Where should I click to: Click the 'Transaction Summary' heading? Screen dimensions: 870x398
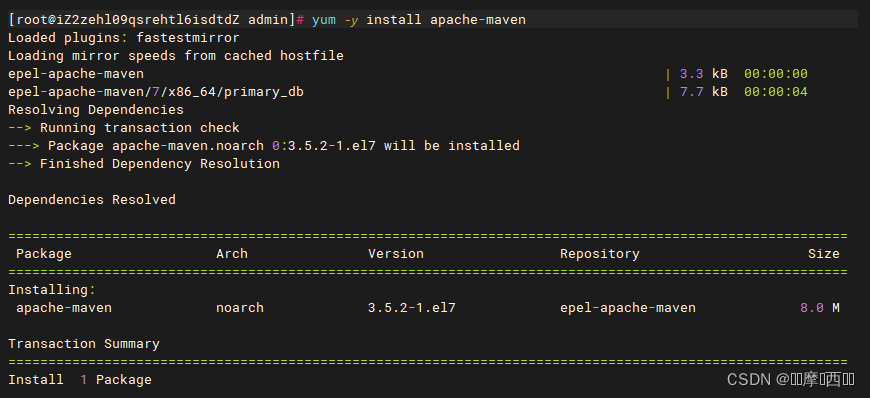[x=84, y=344]
